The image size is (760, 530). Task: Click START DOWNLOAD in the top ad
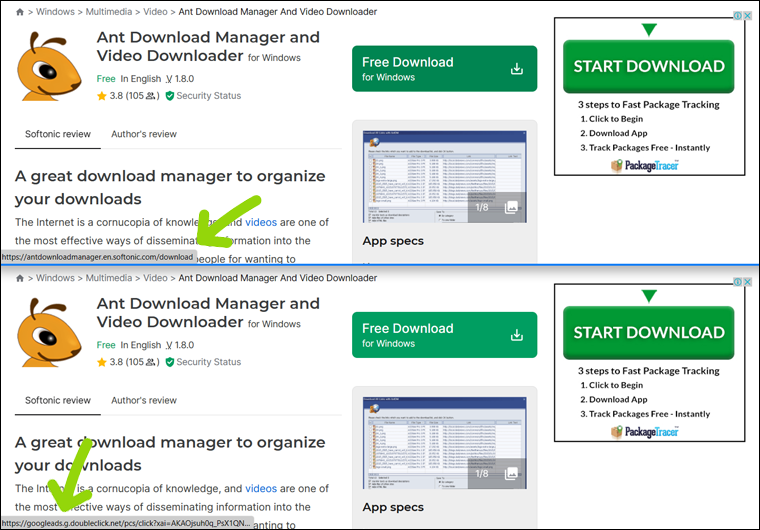pos(649,66)
